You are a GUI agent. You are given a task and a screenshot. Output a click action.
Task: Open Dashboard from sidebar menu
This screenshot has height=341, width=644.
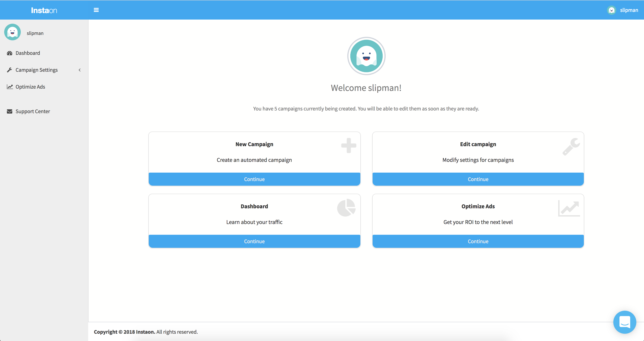coord(28,53)
